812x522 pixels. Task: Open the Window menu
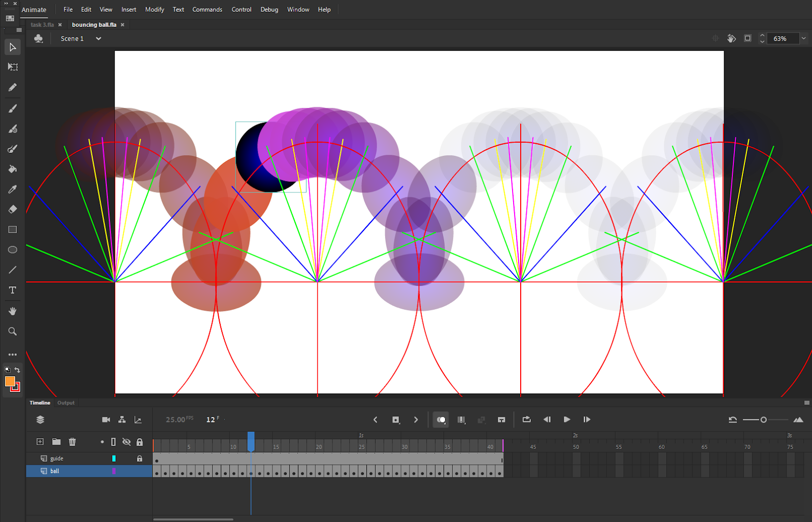298,10
